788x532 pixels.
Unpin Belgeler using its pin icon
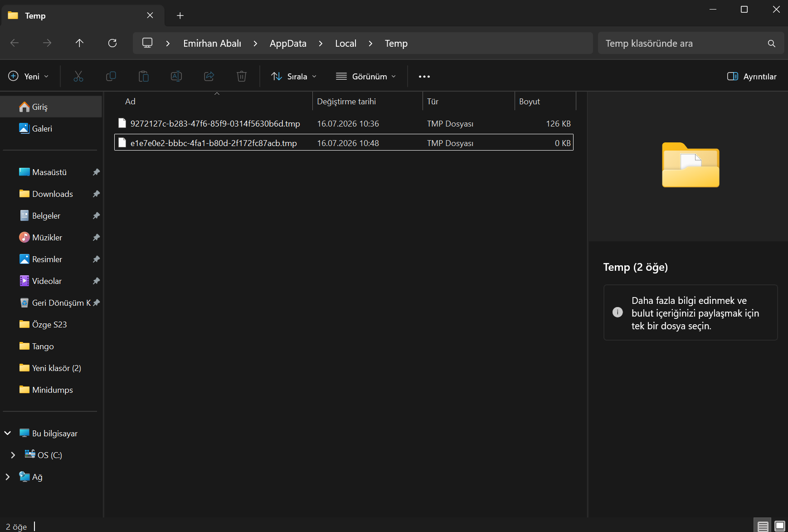click(x=96, y=216)
